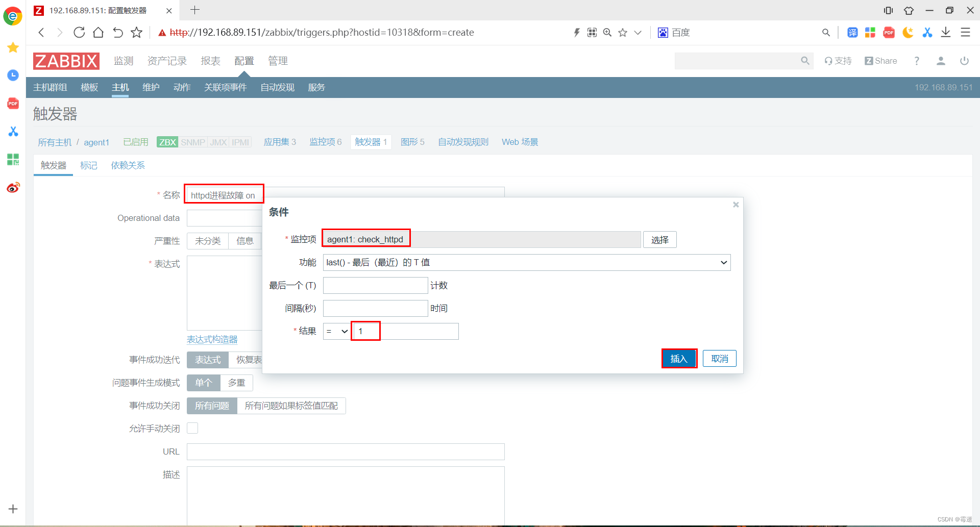Select 所有问题如果标签值匹配 option
The image size is (980, 527).
tap(291, 406)
